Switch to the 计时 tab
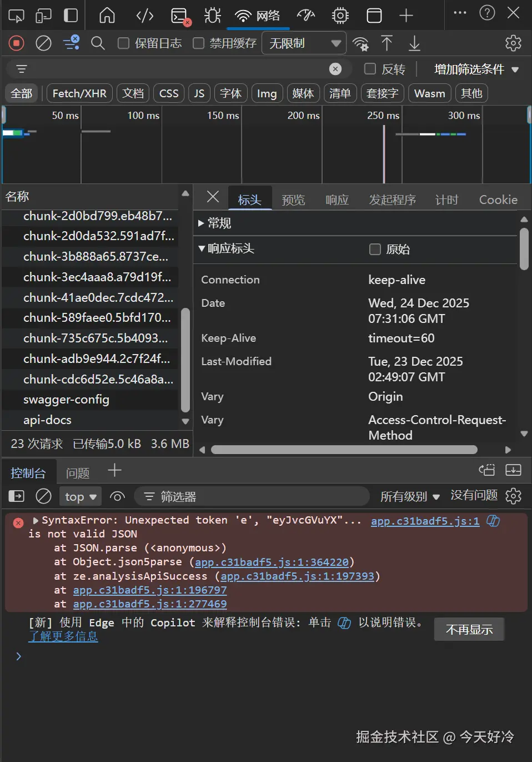 point(447,200)
